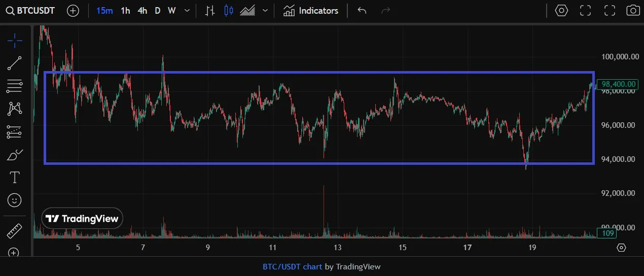Screen dimensions: 644x276
Task: Select the XABCD pattern tool
Action: pos(15,109)
